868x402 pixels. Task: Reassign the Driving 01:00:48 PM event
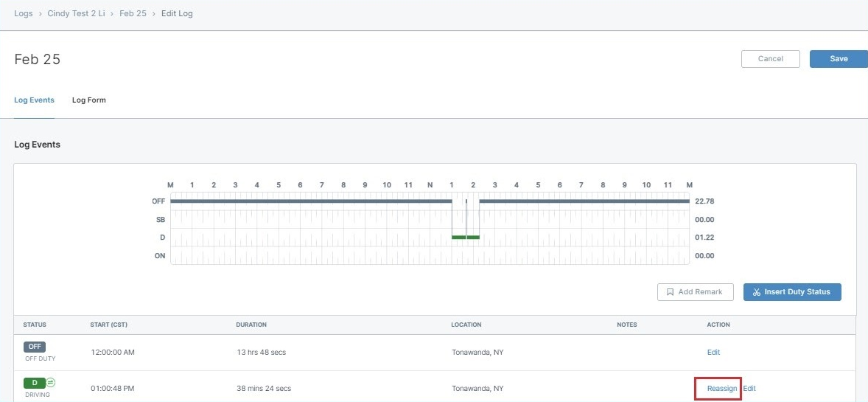pos(722,389)
